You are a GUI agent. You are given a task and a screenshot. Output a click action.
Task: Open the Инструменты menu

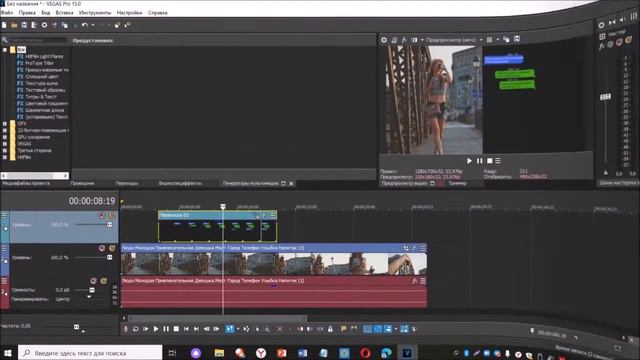95,13
